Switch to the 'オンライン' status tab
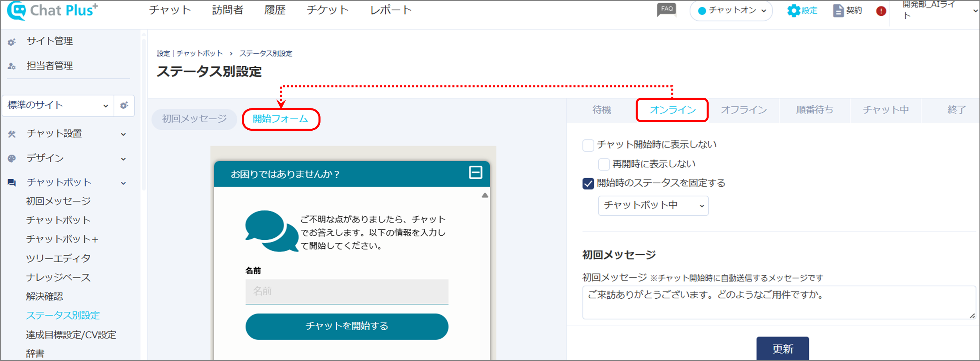The image size is (980, 361). [x=672, y=110]
